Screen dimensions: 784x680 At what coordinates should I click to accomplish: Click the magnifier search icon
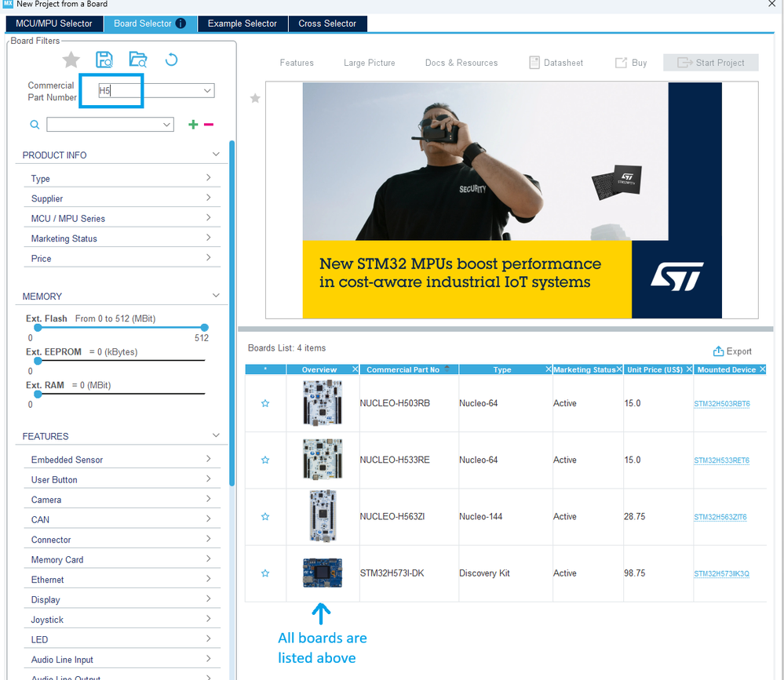(x=35, y=125)
